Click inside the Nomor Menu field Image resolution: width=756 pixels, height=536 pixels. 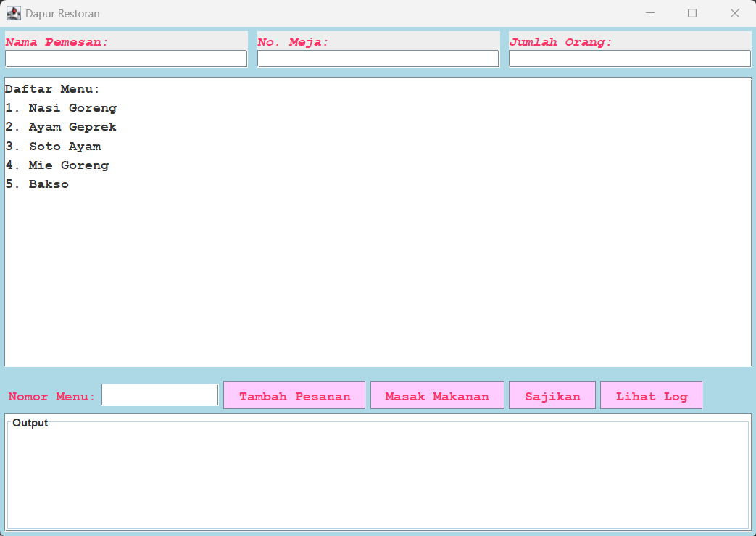point(159,395)
